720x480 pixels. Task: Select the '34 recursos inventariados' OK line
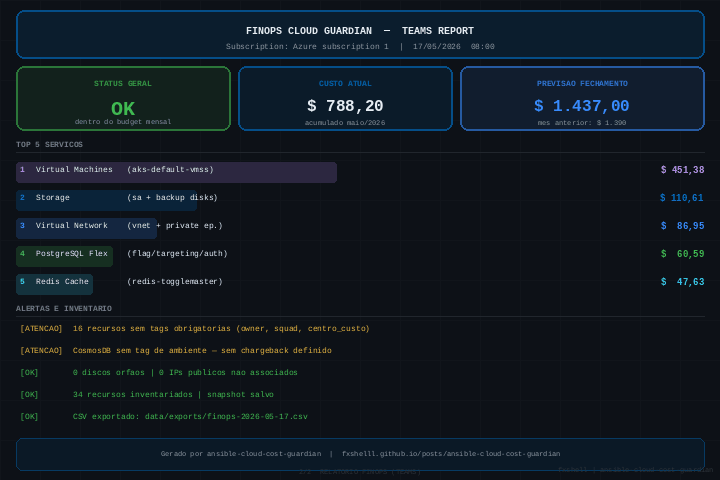point(173,395)
